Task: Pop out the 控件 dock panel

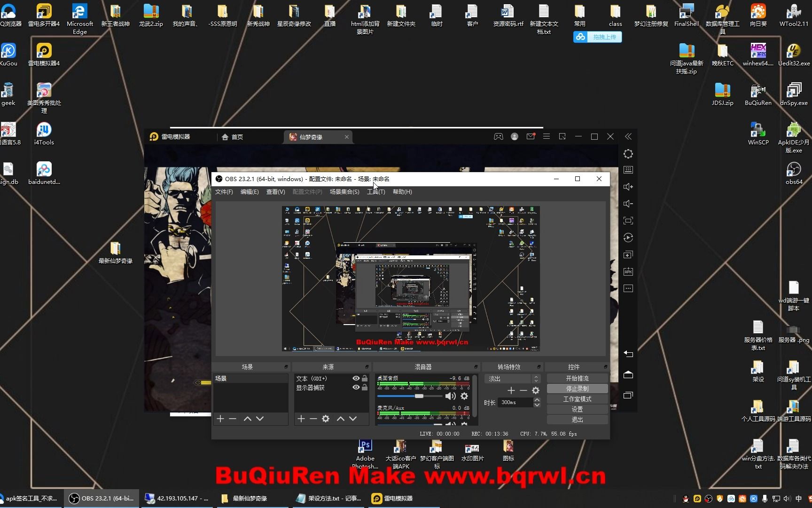Action: click(605, 367)
